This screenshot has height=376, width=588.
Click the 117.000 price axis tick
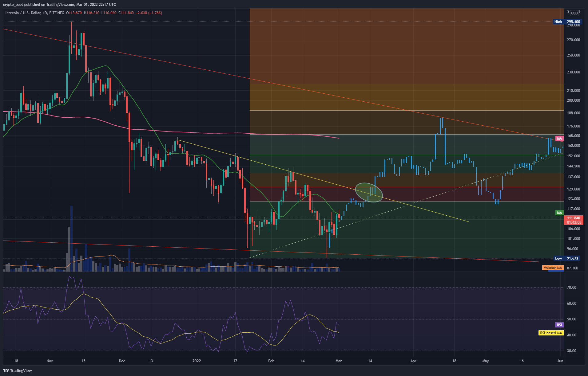point(574,209)
